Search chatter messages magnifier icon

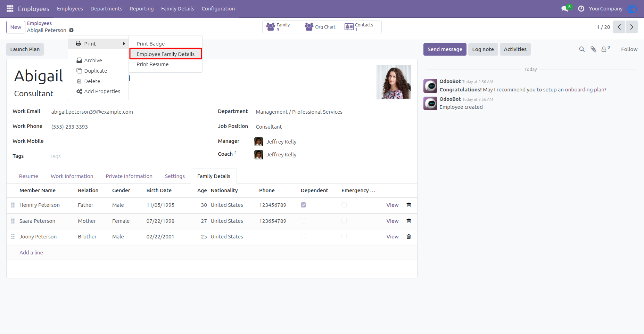pyautogui.click(x=582, y=49)
